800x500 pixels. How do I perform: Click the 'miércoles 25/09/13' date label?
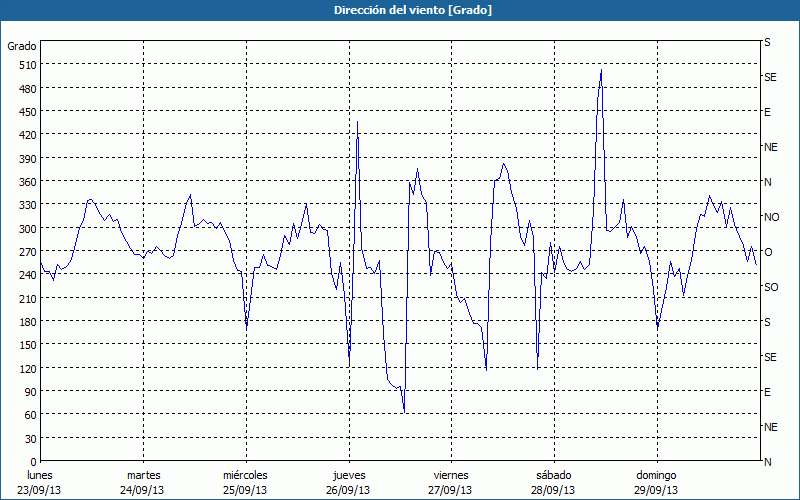[x=245, y=482]
